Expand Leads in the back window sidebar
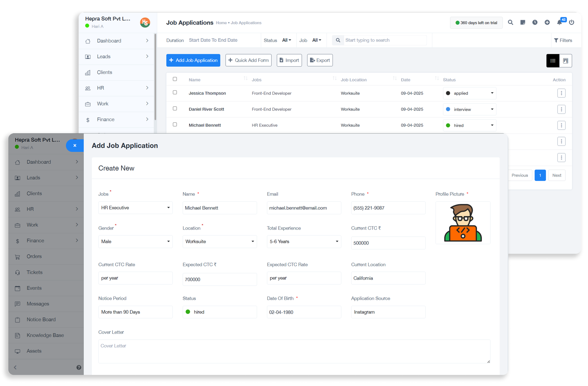The width and height of the screenshot is (588, 386). [116, 57]
